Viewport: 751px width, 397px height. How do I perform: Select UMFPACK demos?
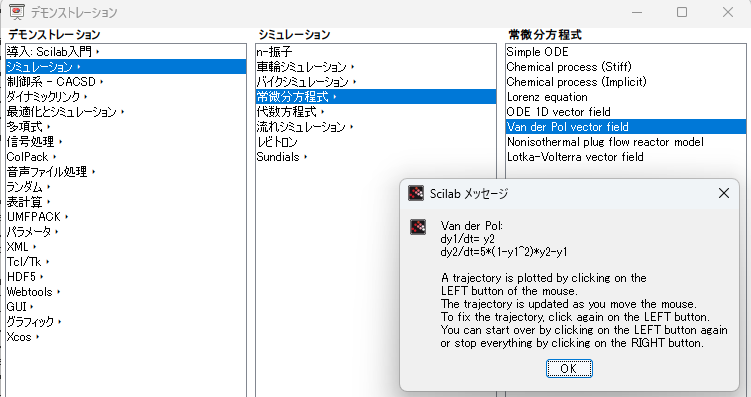(126, 217)
